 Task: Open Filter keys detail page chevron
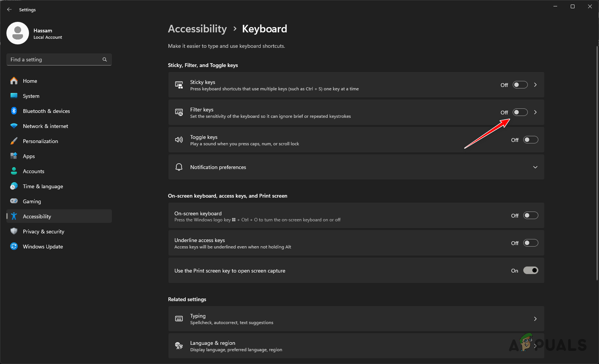pyautogui.click(x=535, y=112)
